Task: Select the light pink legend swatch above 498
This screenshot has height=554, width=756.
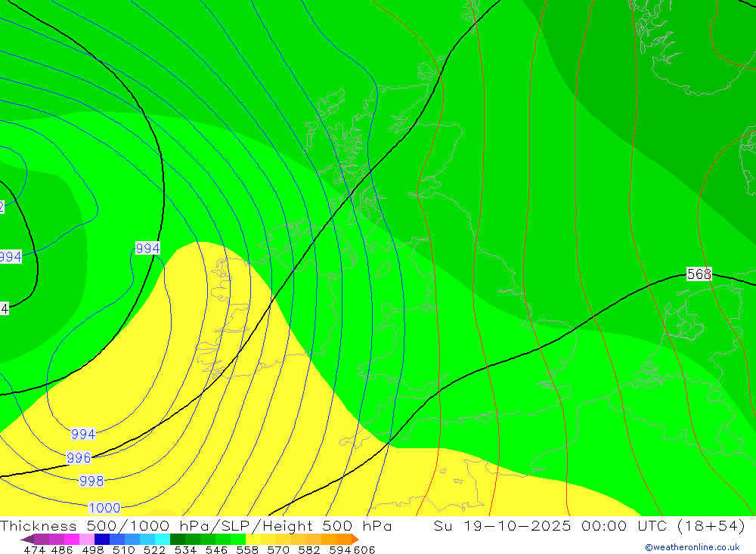Action: 85,539
